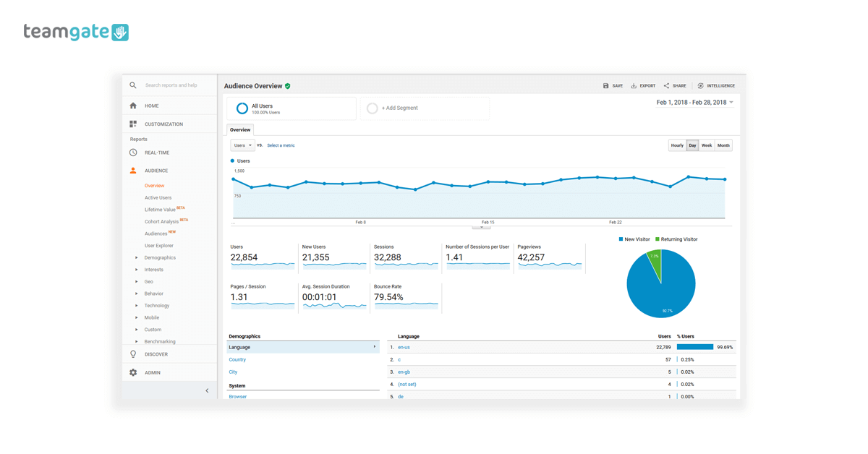Screen dimensions: 868x454
Task: Click the Save floppy icon
Action: [x=606, y=86]
